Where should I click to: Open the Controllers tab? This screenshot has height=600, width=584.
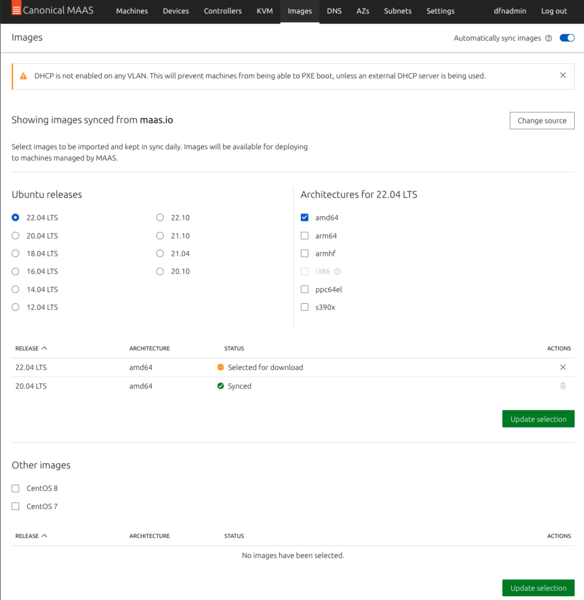pos(223,11)
